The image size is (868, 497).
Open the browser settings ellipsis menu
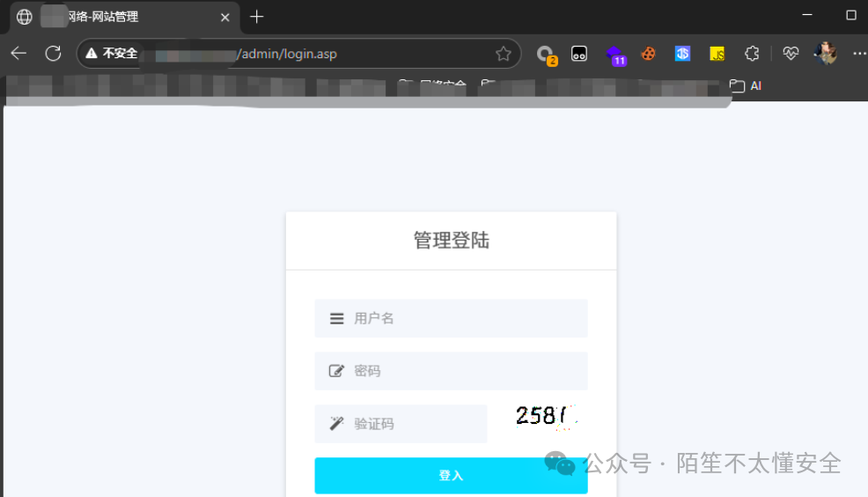(x=859, y=54)
